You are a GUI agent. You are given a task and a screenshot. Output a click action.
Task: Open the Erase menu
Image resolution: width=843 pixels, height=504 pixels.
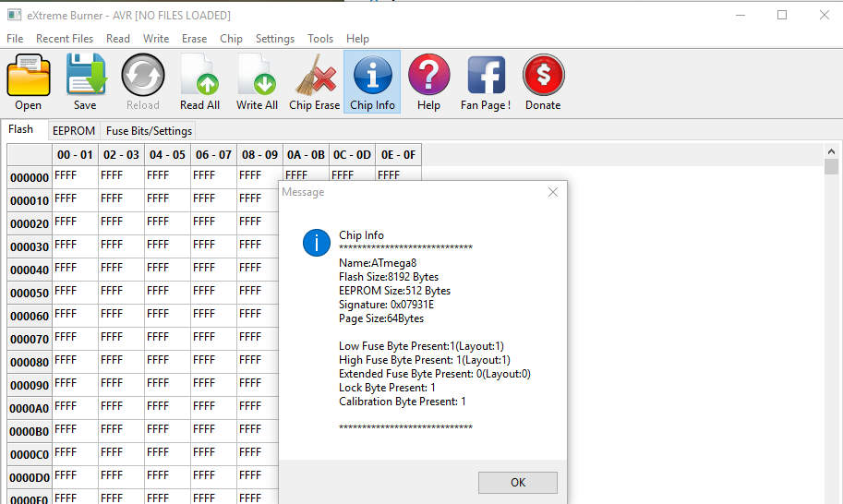(194, 39)
